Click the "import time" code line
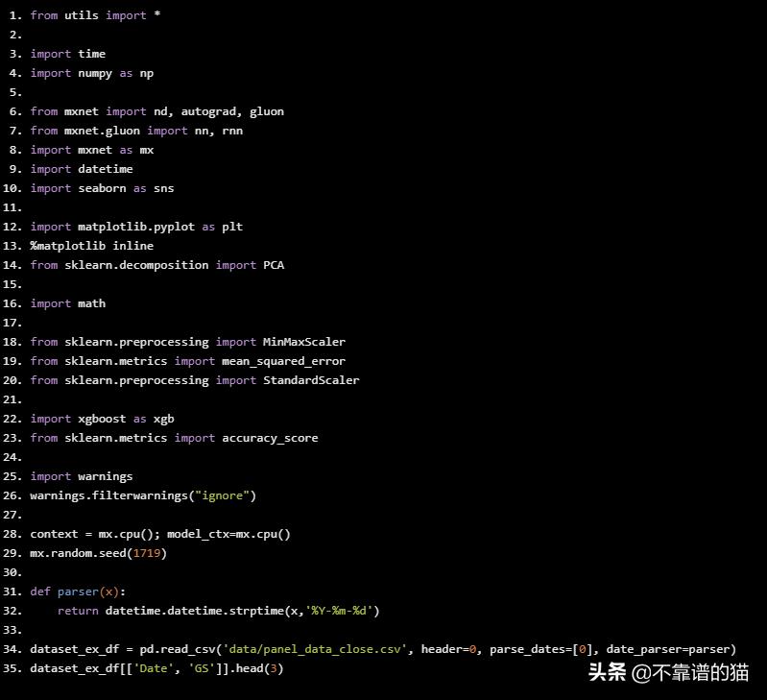767x700 pixels. 68,54
